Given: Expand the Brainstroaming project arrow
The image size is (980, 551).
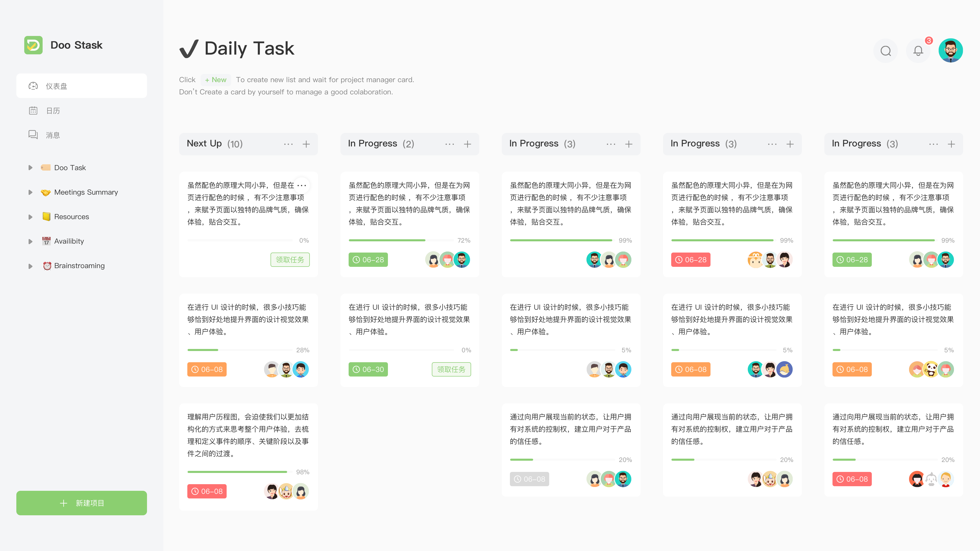Looking at the screenshot, I should (30, 266).
